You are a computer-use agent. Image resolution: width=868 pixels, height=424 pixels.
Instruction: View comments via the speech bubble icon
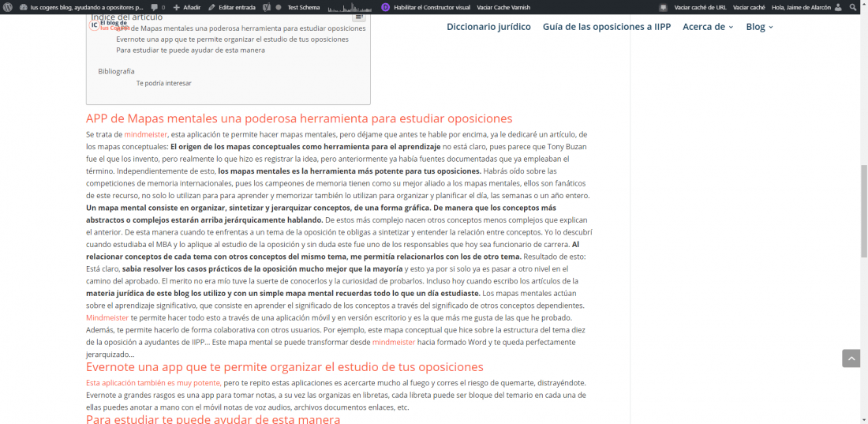click(x=155, y=8)
